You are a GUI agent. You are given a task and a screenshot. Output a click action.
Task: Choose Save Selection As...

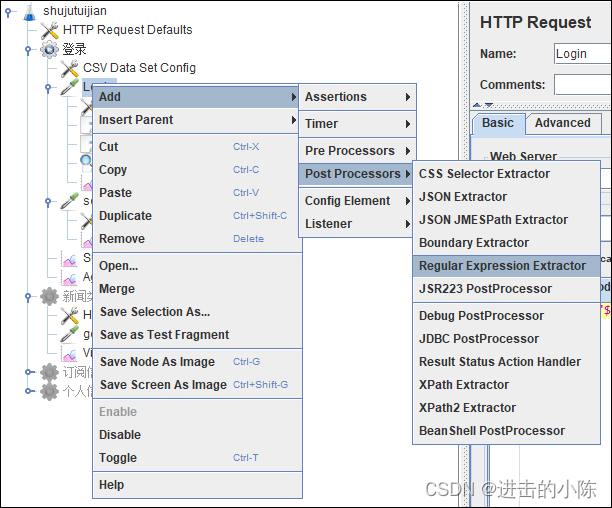(x=196, y=312)
